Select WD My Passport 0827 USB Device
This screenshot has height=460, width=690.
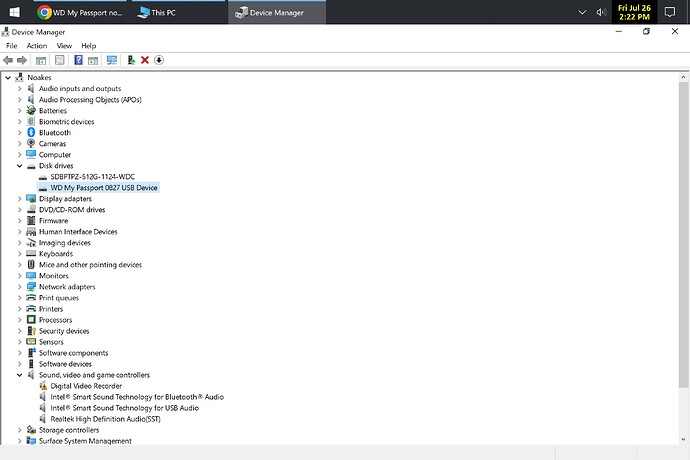click(x=104, y=188)
